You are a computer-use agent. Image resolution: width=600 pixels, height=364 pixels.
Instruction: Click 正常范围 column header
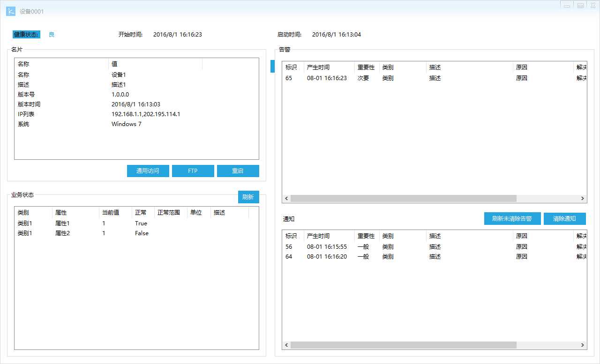pyautogui.click(x=171, y=213)
